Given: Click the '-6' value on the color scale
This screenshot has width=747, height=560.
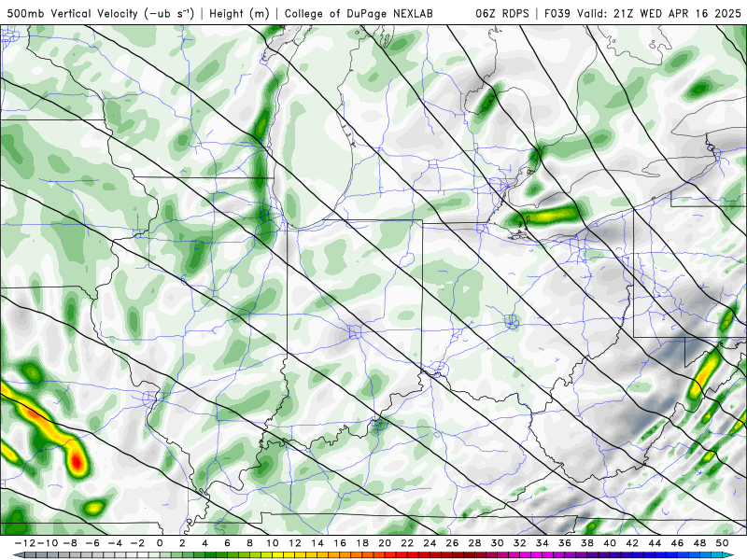Looking at the screenshot, I should (x=92, y=543).
